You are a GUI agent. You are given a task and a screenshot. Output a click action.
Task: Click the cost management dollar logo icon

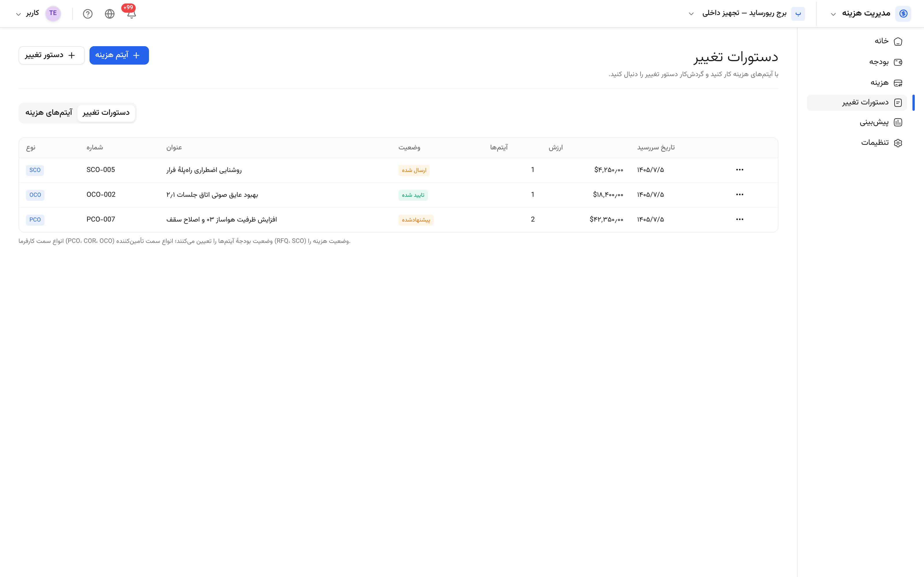coord(903,13)
